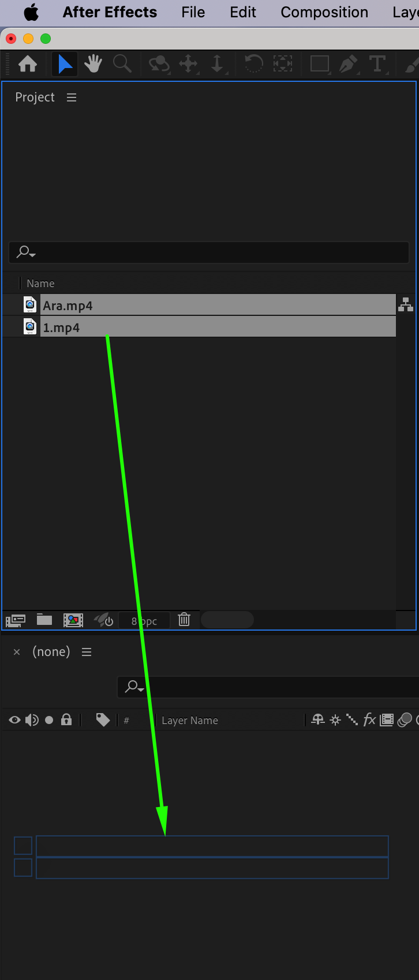Image resolution: width=419 pixels, height=980 pixels.
Task: Open the Edit menu
Action: pos(243,12)
